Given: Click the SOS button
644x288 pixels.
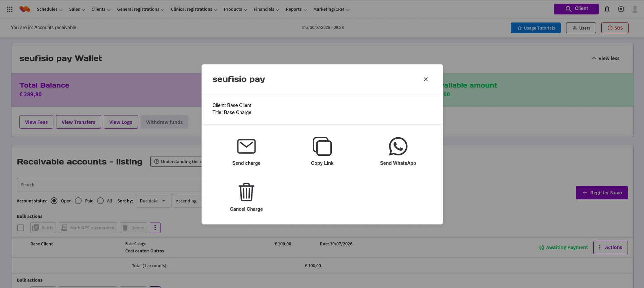Looking at the screenshot, I should tap(615, 28).
